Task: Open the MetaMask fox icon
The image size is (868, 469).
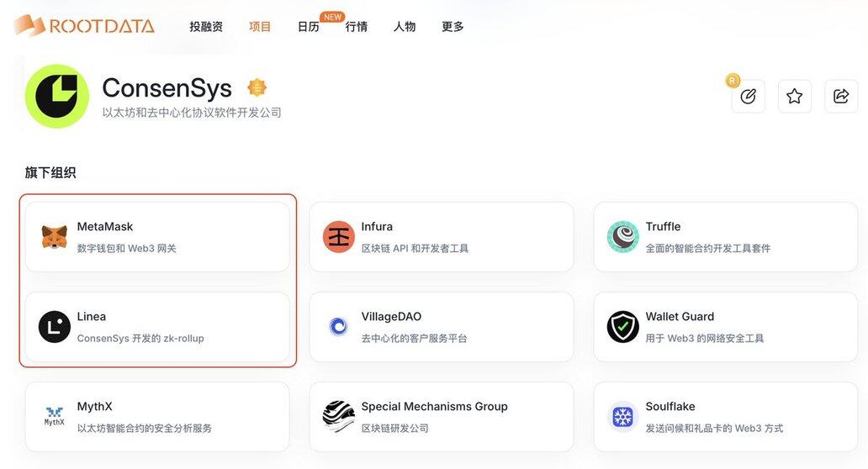Action: pos(54,237)
